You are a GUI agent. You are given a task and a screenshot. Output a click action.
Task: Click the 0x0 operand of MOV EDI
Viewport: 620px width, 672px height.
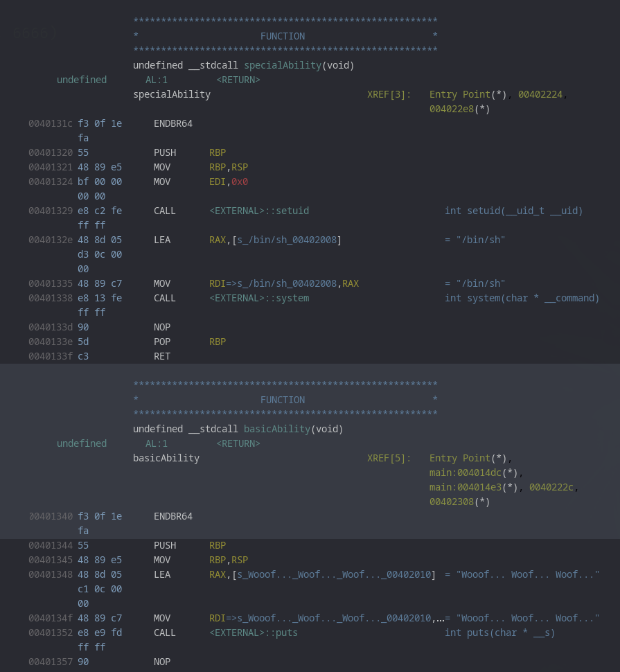[240, 182]
